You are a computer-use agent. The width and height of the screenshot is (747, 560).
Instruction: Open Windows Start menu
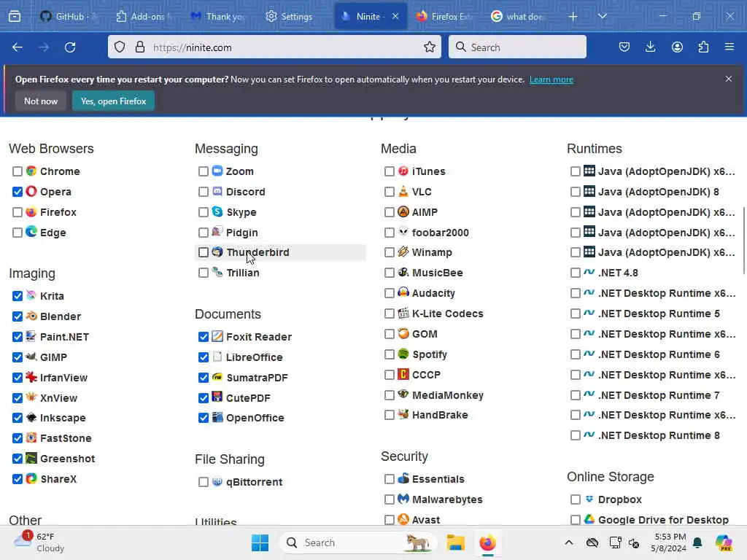click(x=260, y=542)
